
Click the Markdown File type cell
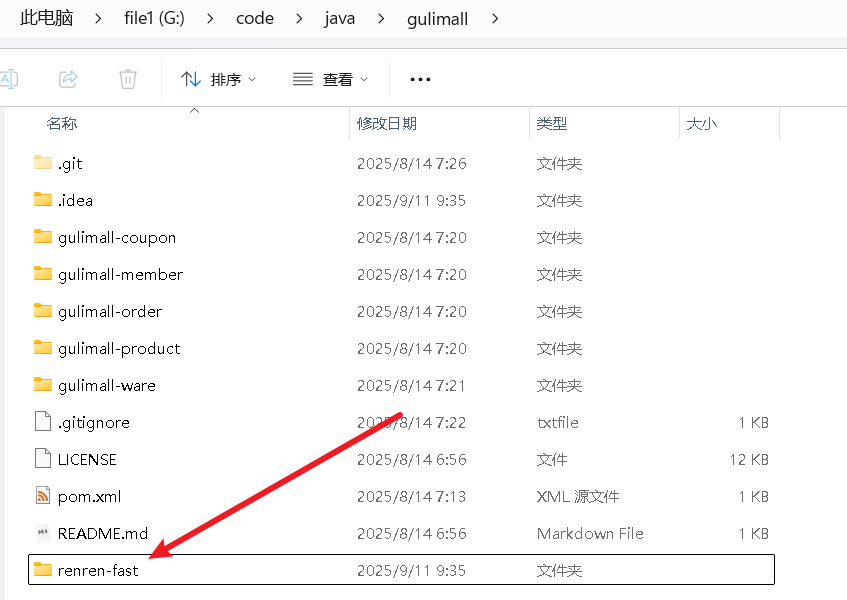[590, 534]
